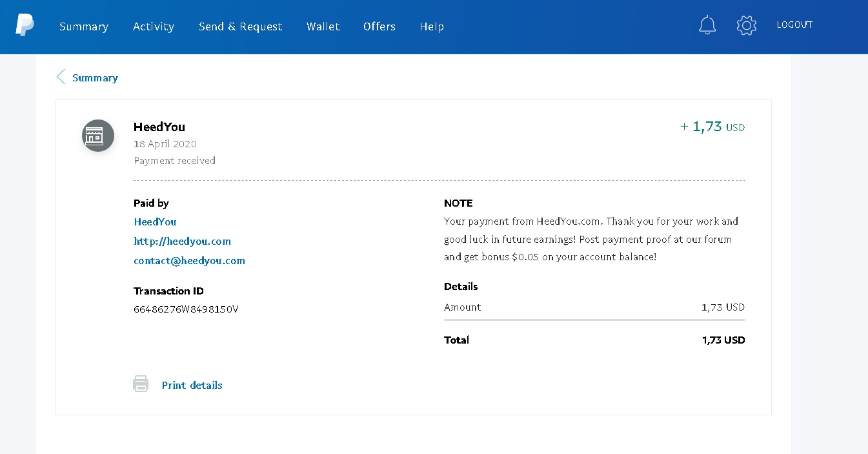Viewport: 868px width, 454px height.
Task: Click the NOTE heading
Action: click(458, 203)
